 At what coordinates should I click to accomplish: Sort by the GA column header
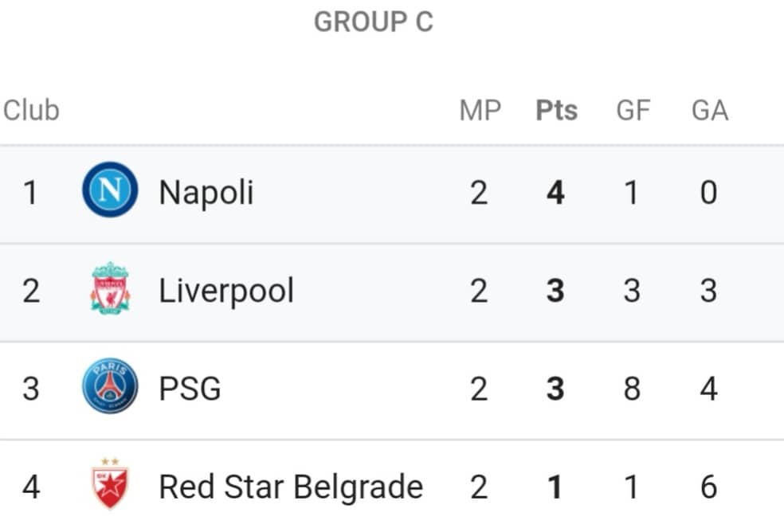[x=709, y=111]
